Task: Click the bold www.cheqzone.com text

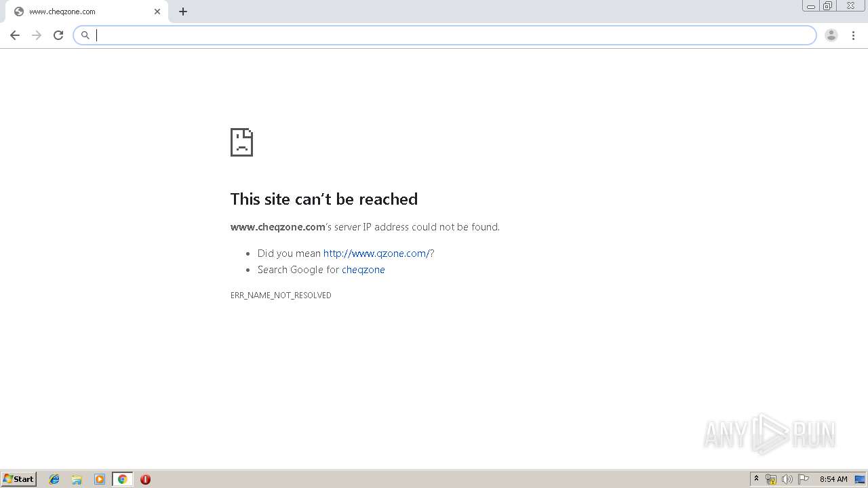Action: tap(278, 227)
